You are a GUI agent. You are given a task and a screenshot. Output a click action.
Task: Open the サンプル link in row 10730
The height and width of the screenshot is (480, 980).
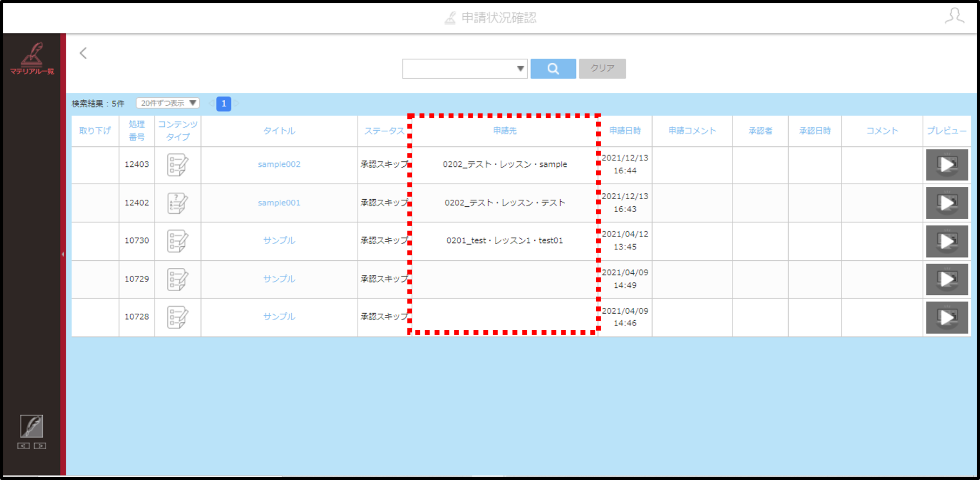[279, 240]
